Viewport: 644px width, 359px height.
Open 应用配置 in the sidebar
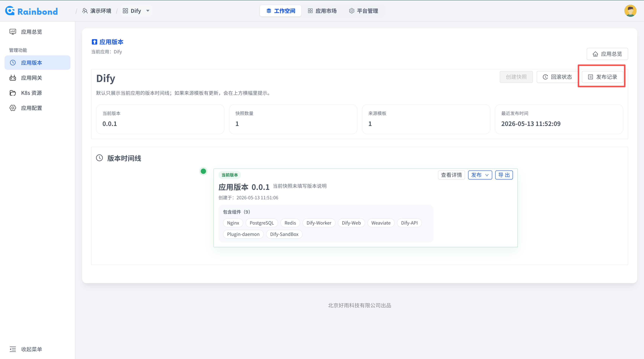pyautogui.click(x=37, y=108)
